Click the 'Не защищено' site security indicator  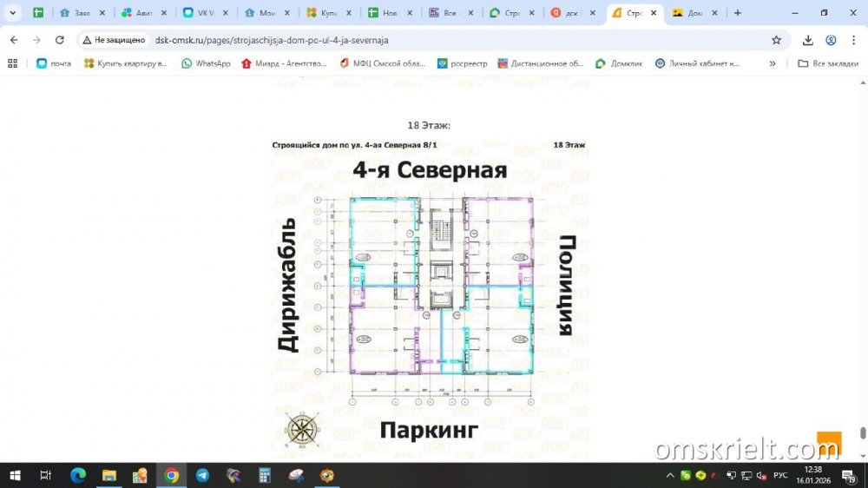click(113, 40)
